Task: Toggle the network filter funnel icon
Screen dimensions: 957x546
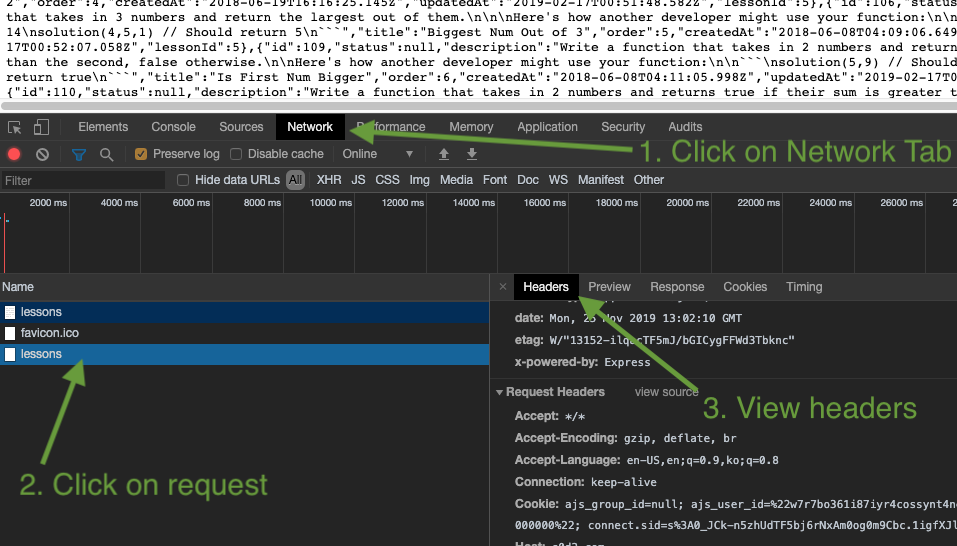Action: [79, 154]
